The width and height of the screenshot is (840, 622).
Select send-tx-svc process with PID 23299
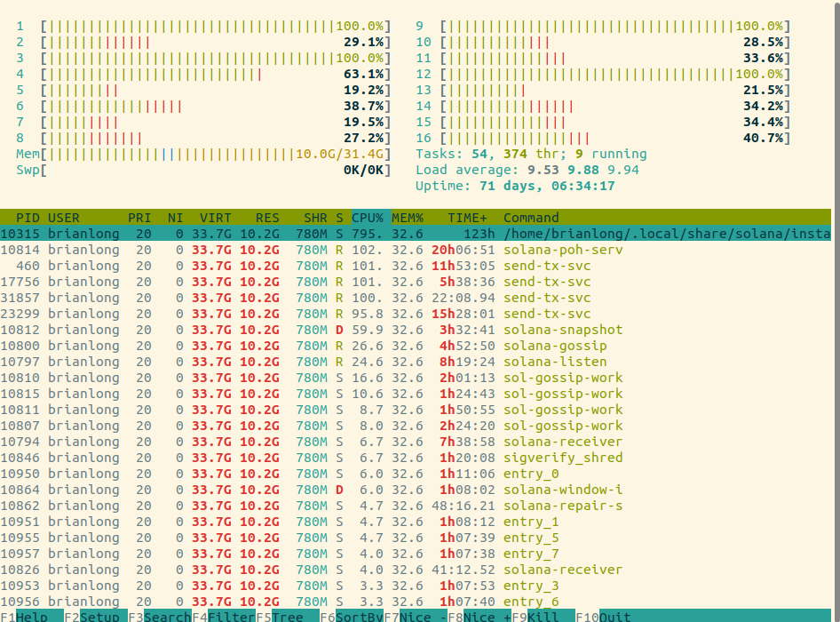(416, 314)
